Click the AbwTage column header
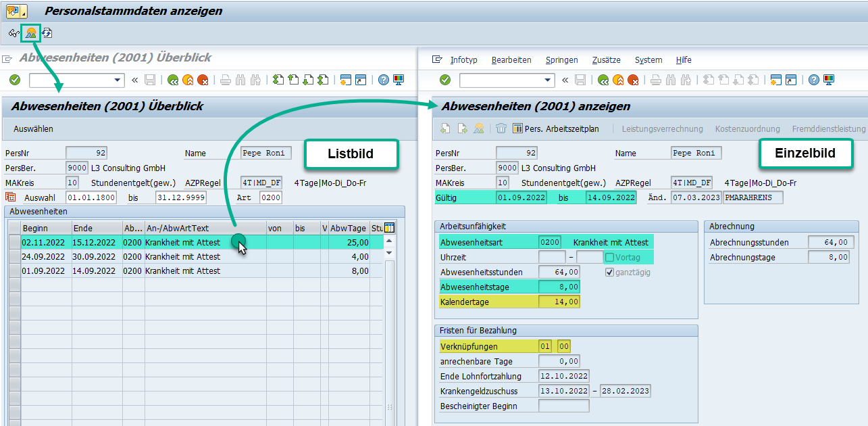This screenshot has width=868, height=426. [x=349, y=228]
